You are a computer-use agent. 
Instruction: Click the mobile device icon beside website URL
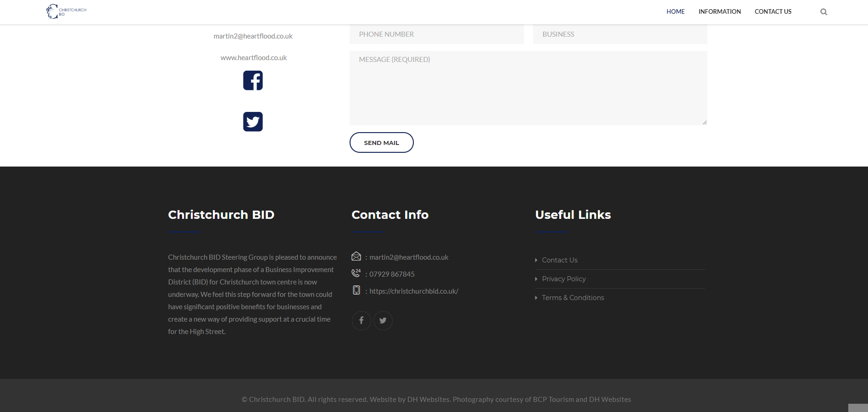coord(356,290)
